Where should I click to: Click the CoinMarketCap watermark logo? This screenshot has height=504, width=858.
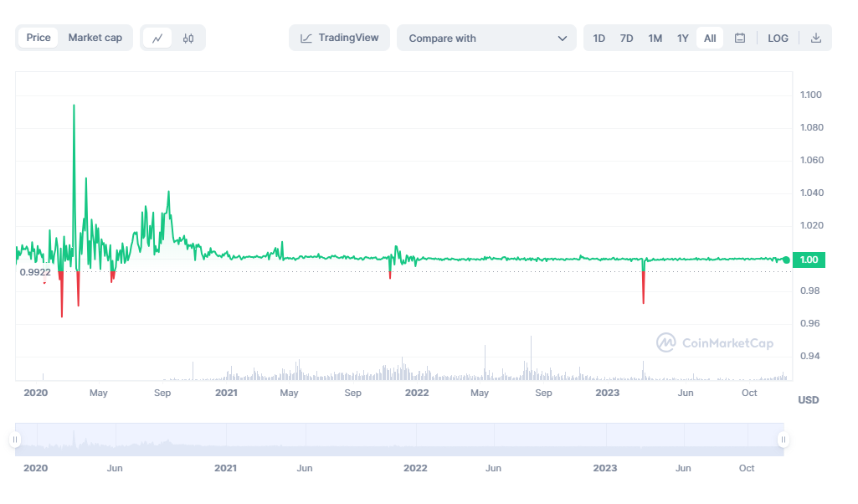click(x=714, y=342)
